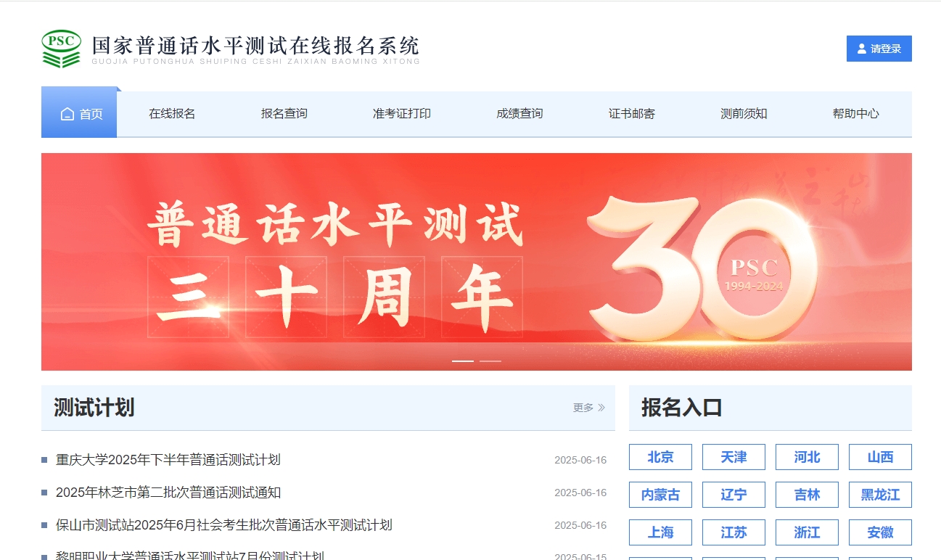Screen dimensions: 941x560
Task: Select the 内蒙古 registration entry
Action: pos(660,495)
